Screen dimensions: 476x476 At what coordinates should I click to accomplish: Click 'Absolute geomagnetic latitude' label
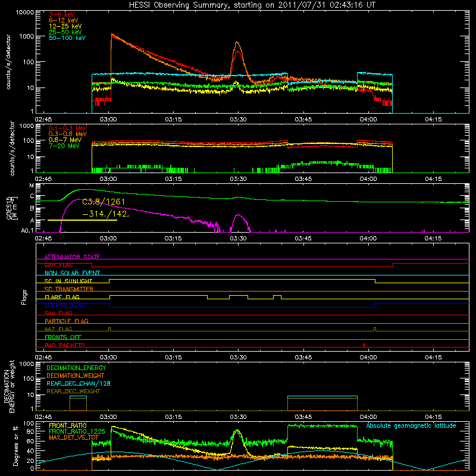click(x=411, y=426)
